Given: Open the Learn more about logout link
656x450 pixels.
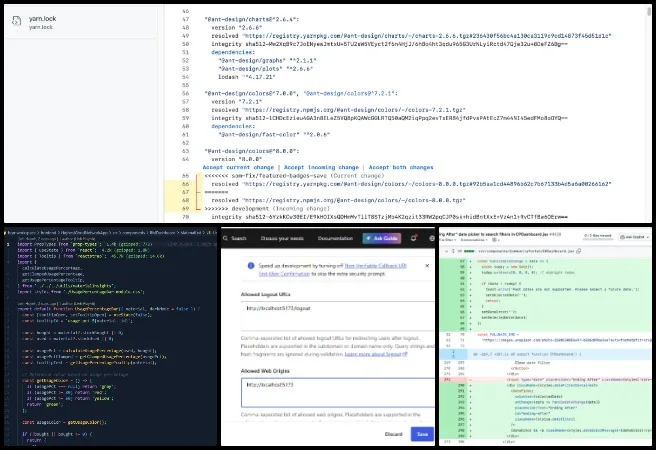Looking at the screenshot, I should [x=376, y=354].
